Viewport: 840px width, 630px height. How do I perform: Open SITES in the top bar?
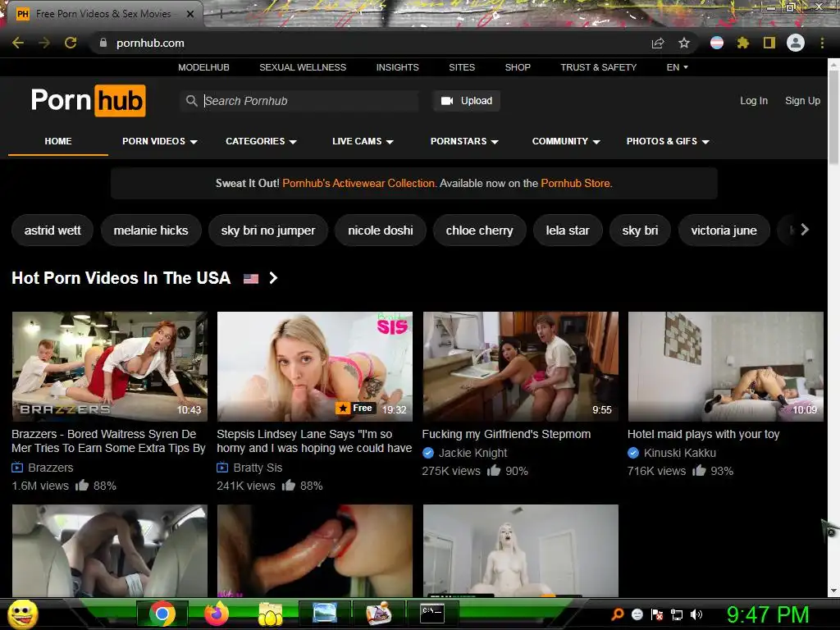tap(462, 67)
